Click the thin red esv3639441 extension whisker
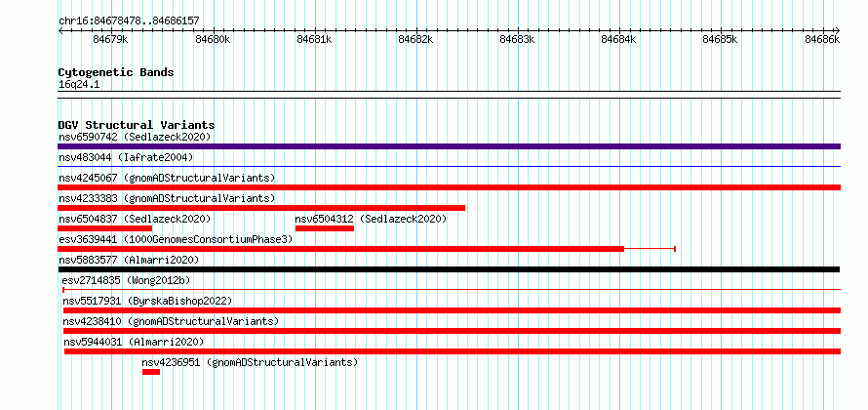Viewport: 868px width, 410px height. click(x=650, y=249)
